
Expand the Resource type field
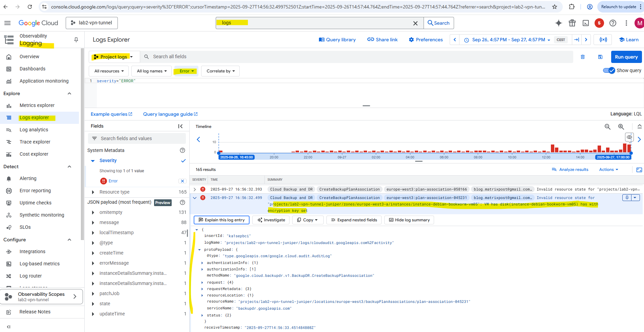coord(93,192)
